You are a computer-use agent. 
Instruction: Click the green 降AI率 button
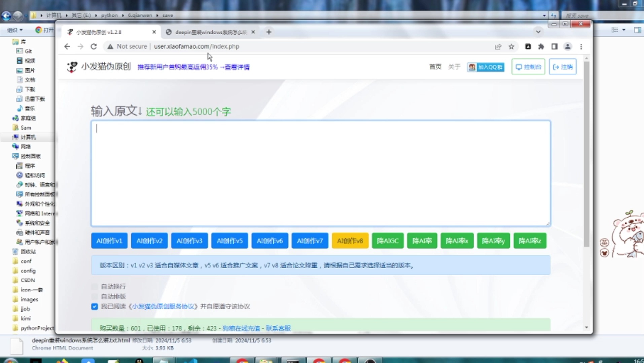[422, 241]
